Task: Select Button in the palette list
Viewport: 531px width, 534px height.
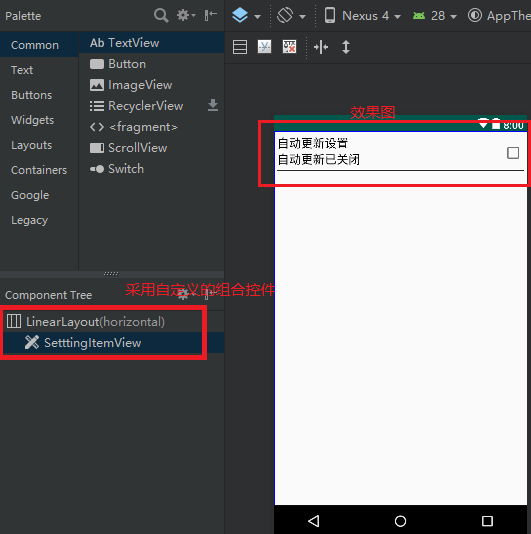Action: (152, 64)
